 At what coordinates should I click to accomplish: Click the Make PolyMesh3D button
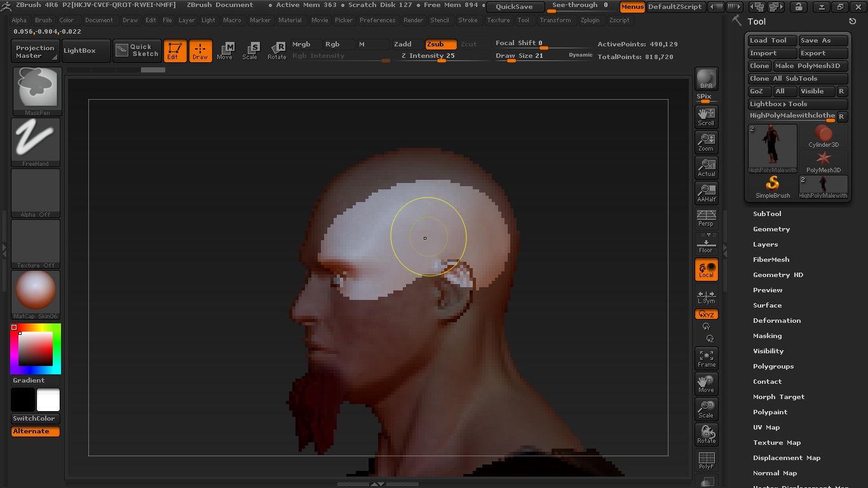click(x=810, y=65)
